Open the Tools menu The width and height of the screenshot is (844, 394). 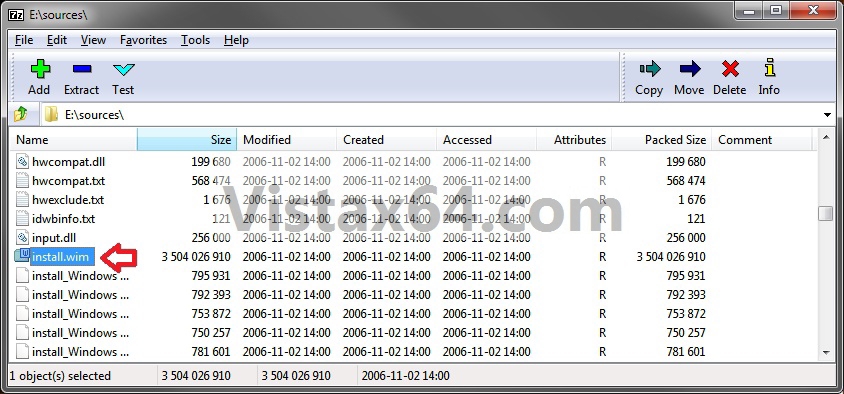[x=195, y=40]
